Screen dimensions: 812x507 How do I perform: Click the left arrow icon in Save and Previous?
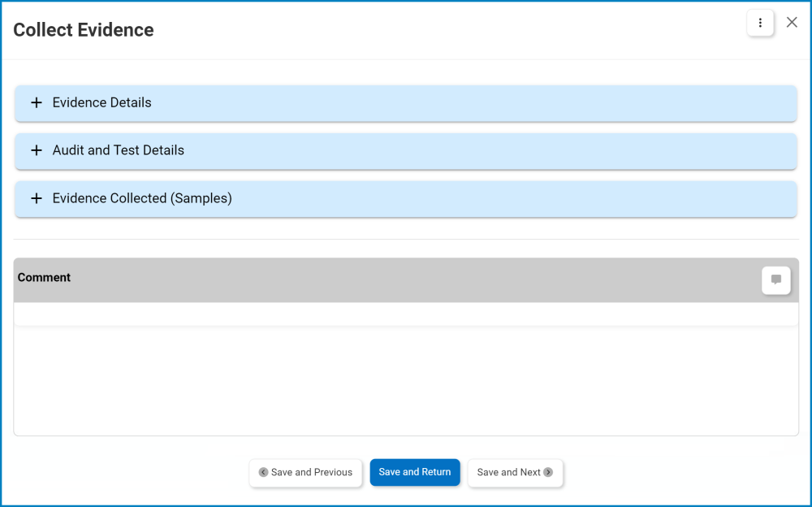tap(263, 472)
